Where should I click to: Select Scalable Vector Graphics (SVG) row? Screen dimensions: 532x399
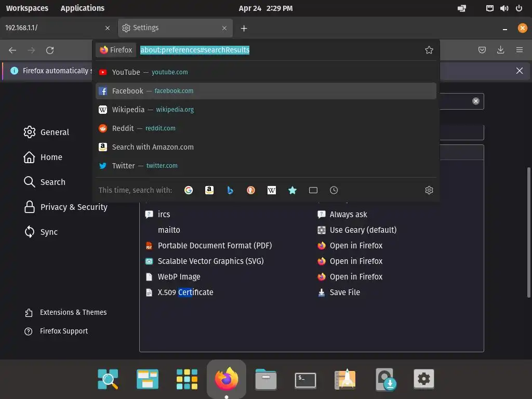(312, 261)
